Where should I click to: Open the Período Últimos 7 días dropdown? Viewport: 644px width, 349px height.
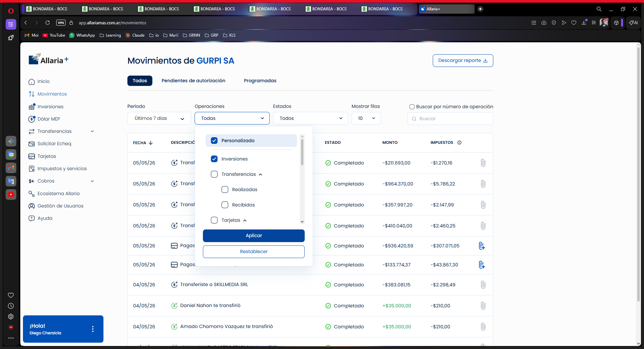159,118
